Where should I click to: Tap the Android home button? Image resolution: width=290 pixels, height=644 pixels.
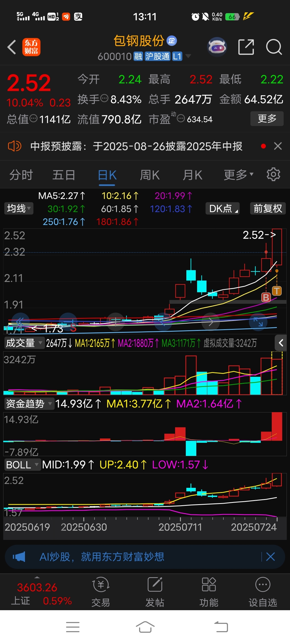(x=145, y=627)
